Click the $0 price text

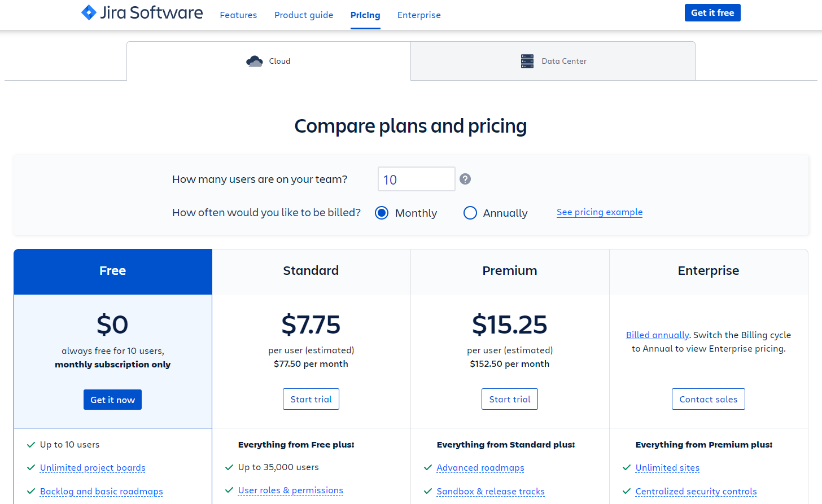point(112,325)
